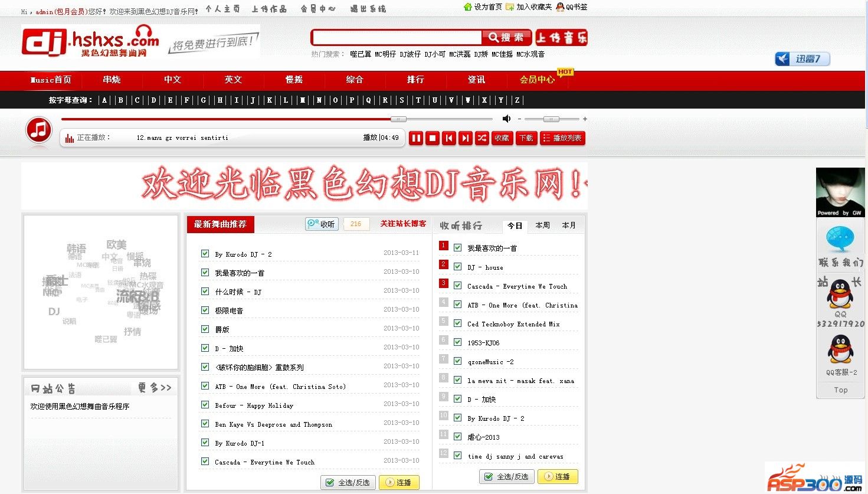
Task: Toggle shuffle play mode
Action: point(482,138)
